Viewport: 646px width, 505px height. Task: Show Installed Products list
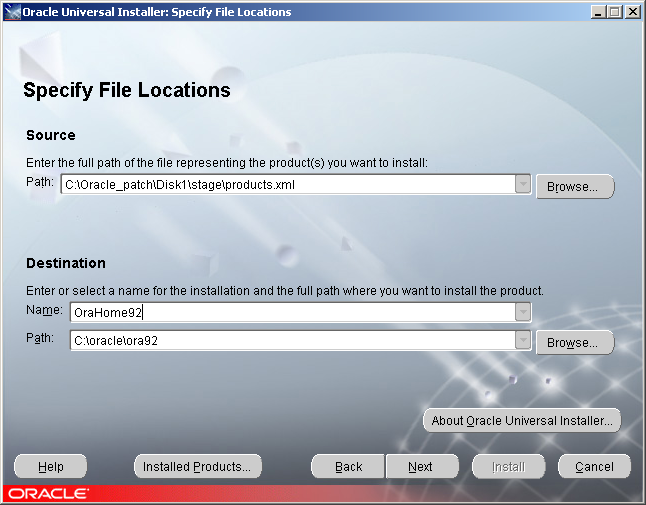pyautogui.click(x=198, y=467)
